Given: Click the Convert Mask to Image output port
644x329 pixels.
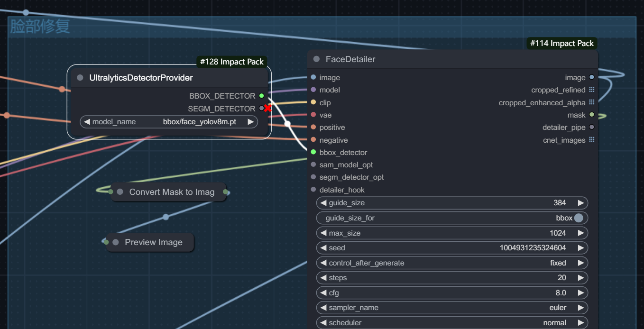Looking at the screenshot, I should [226, 192].
